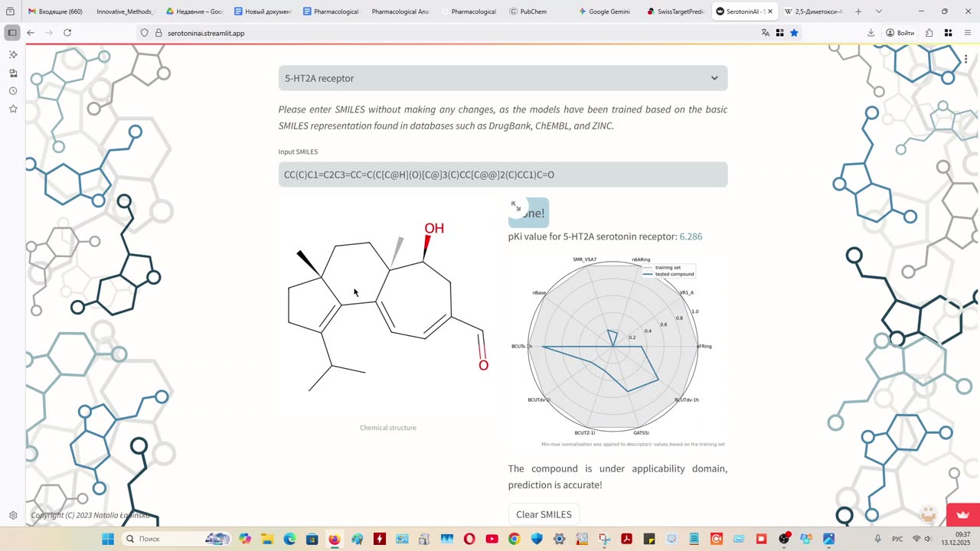Open Firefox sidebar toggle icon

[12, 33]
